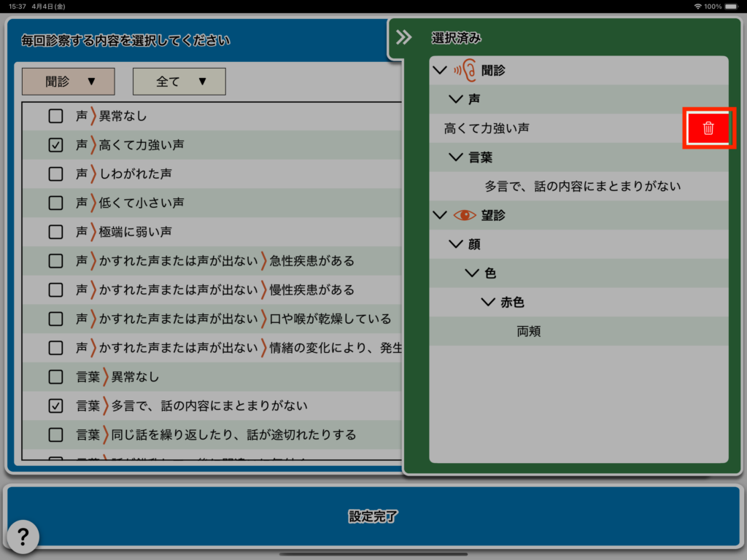Collapse the selected panel with double chevron
Viewport: 747px width, 560px height.
404,38
